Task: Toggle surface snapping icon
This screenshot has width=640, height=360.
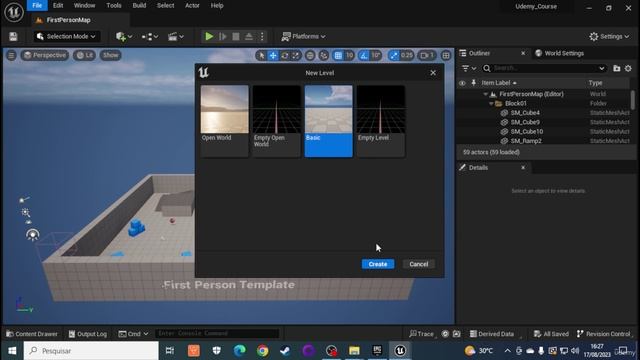Action: coord(324,56)
